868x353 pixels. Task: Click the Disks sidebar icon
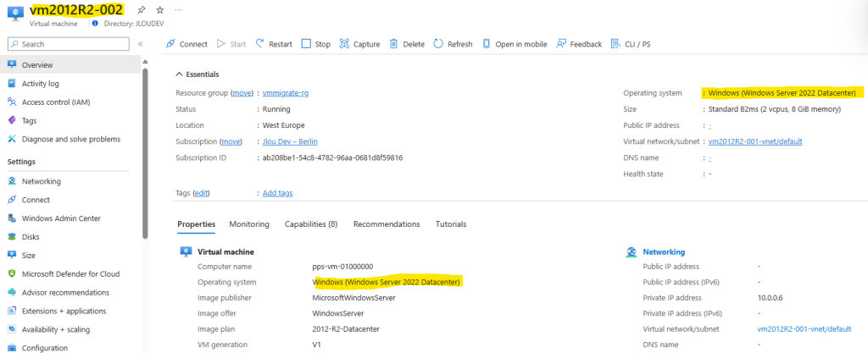point(12,237)
